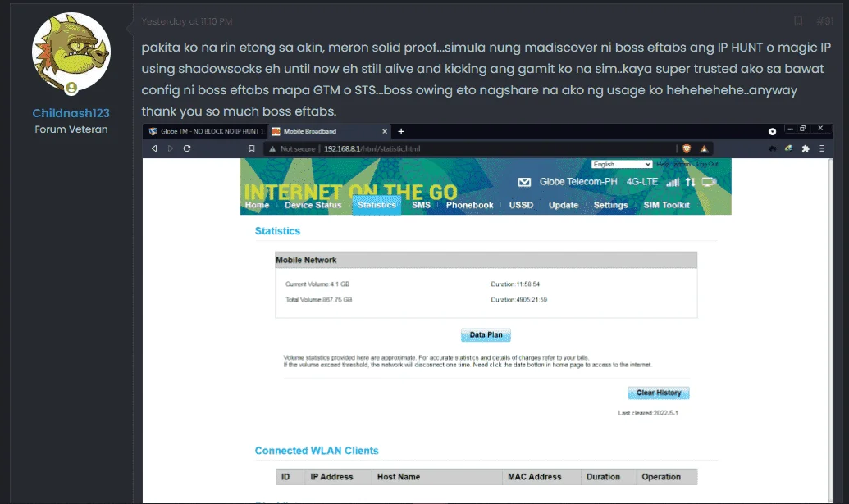
Task: Open the extensions puzzle piece icon
Action: [806, 148]
